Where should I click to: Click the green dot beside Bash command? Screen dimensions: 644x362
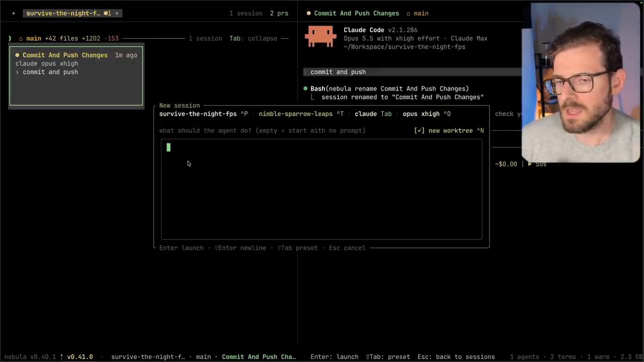(x=305, y=88)
